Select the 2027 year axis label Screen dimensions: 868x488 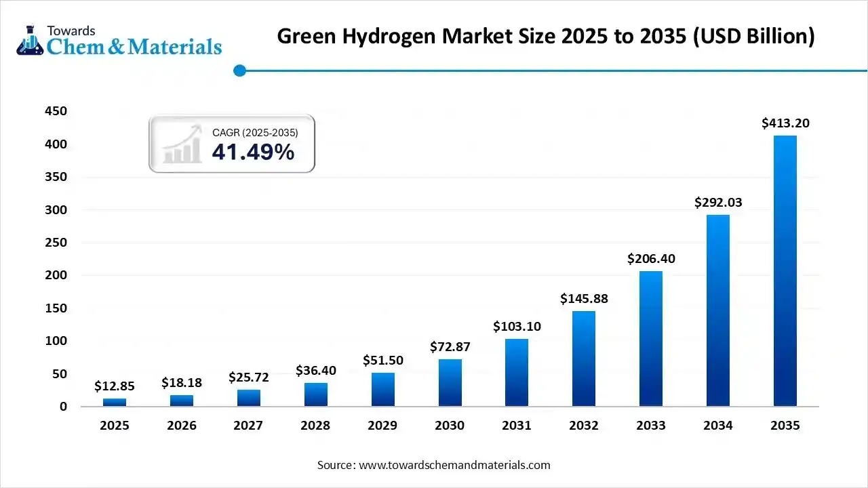pyautogui.click(x=248, y=425)
